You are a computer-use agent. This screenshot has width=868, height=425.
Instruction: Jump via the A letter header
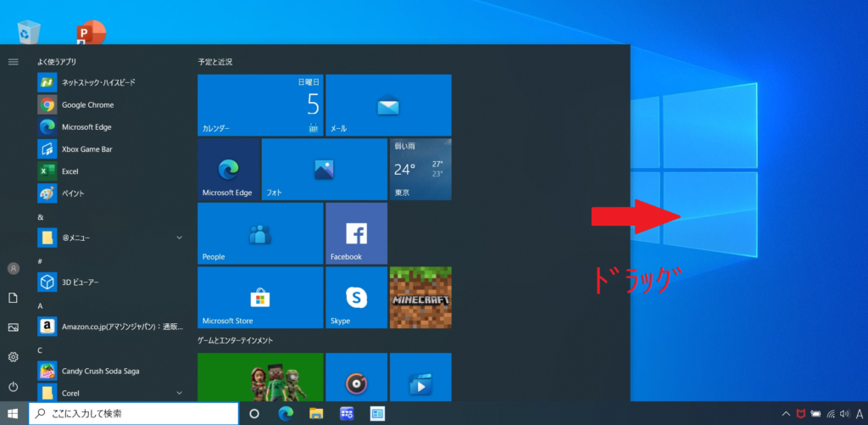tap(41, 306)
